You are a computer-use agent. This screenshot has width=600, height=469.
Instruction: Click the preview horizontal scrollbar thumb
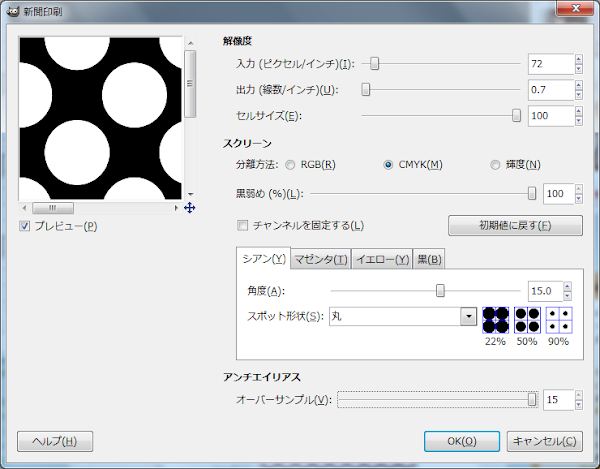tap(53, 208)
